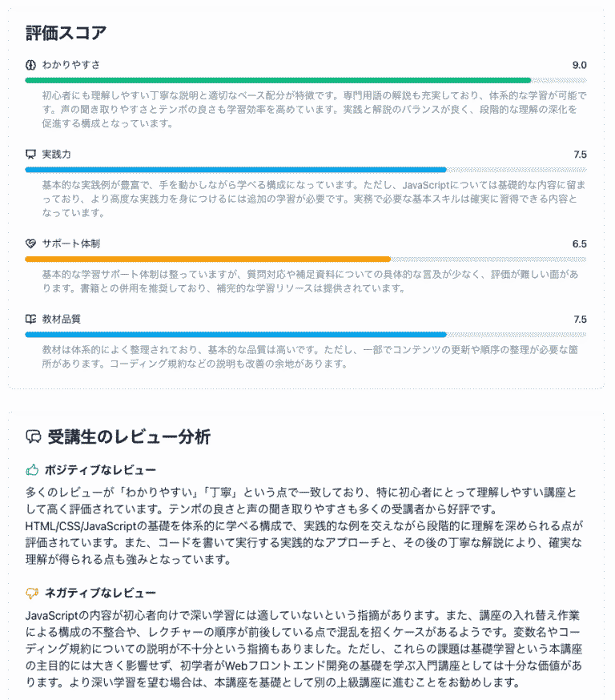Click the blue 教材品質 progress bar
The width and height of the screenshot is (615, 700).
pos(306,334)
